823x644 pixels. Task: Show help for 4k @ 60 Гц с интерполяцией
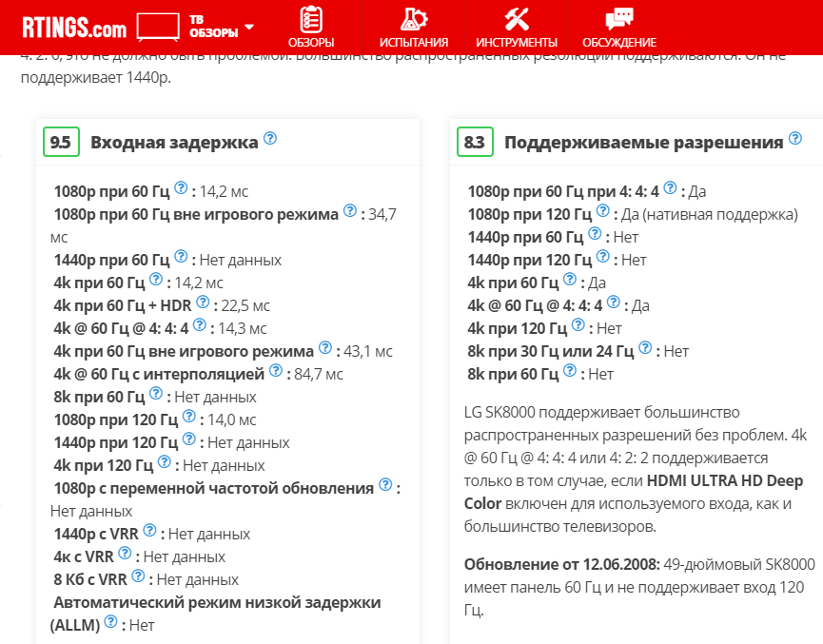[x=275, y=371]
